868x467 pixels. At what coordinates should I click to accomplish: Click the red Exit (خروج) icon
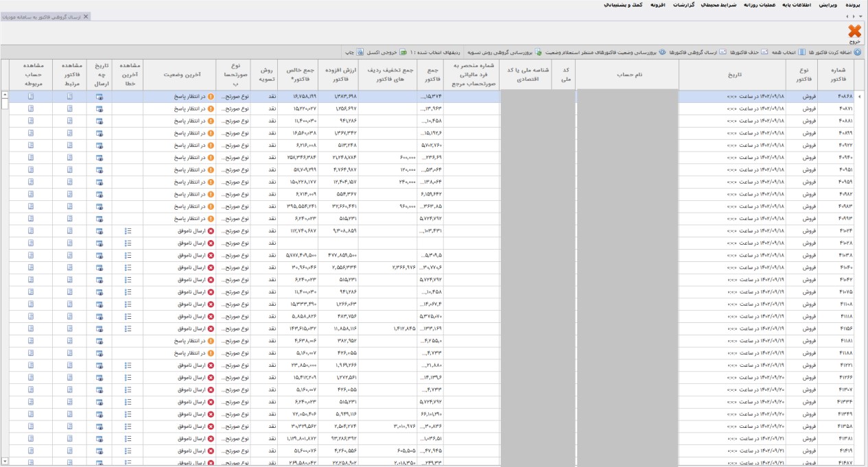click(x=854, y=32)
